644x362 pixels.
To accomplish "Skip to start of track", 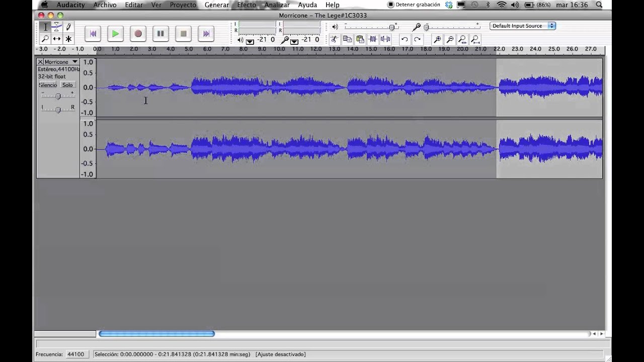I will click(x=93, y=34).
